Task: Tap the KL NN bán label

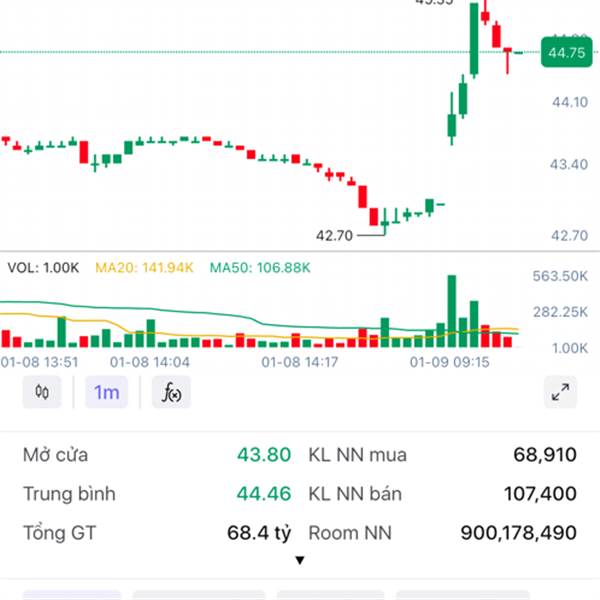Action: (355, 494)
